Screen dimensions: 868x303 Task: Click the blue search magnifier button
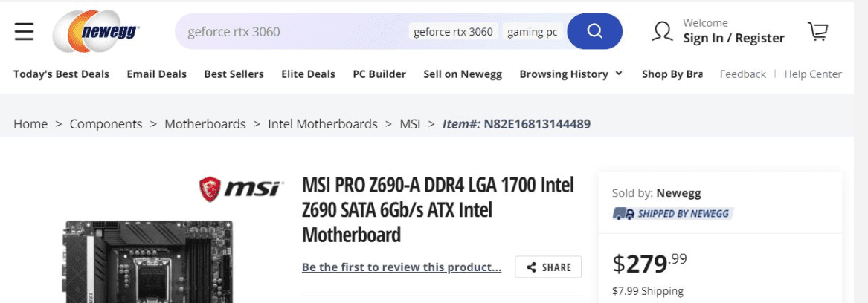[x=594, y=31]
